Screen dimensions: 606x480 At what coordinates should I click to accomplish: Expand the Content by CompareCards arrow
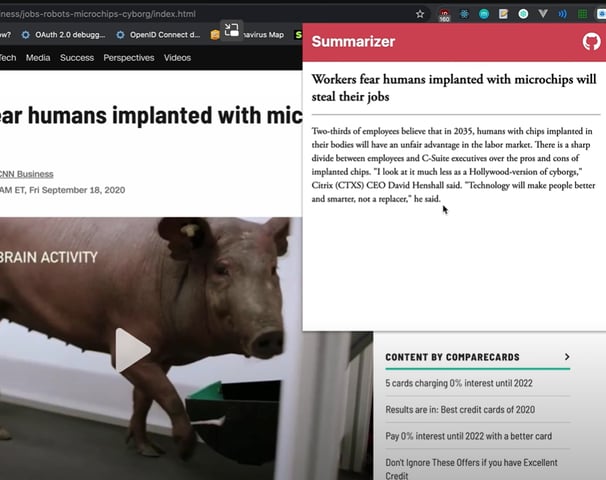point(567,357)
